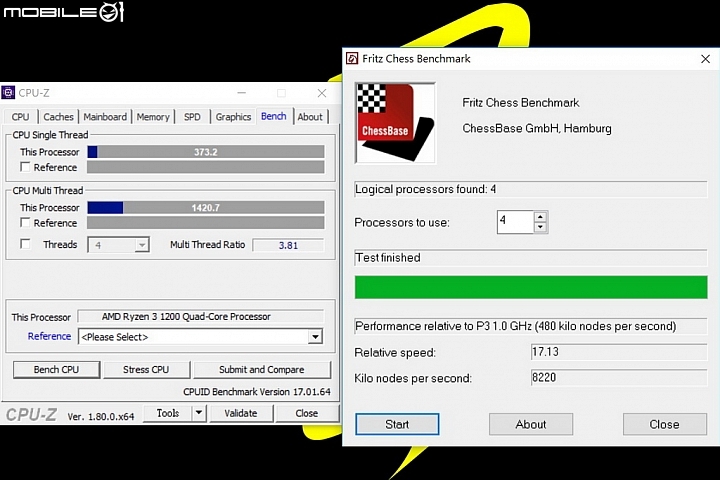Click the Single Thread score bar 373.2
This screenshot has width=720, height=480.
(206, 152)
